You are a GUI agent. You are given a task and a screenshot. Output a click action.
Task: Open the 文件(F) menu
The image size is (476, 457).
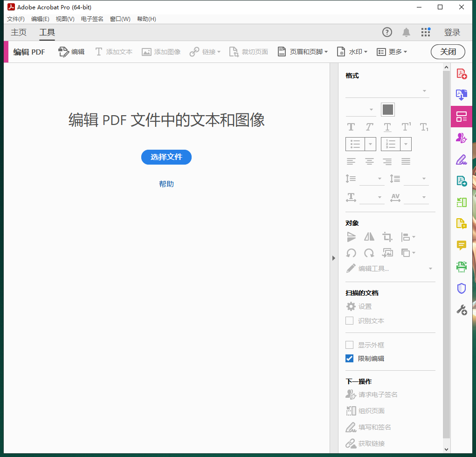(16, 19)
